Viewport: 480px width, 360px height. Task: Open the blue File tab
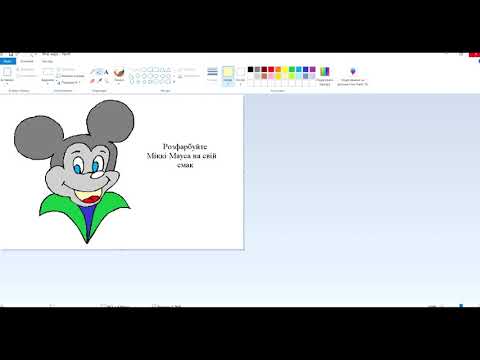click(8, 61)
